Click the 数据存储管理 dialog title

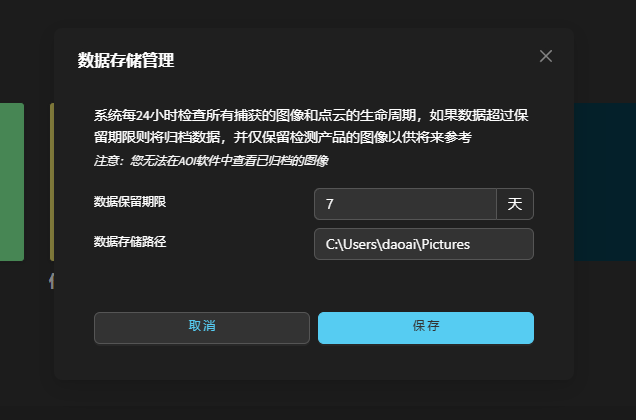126,61
